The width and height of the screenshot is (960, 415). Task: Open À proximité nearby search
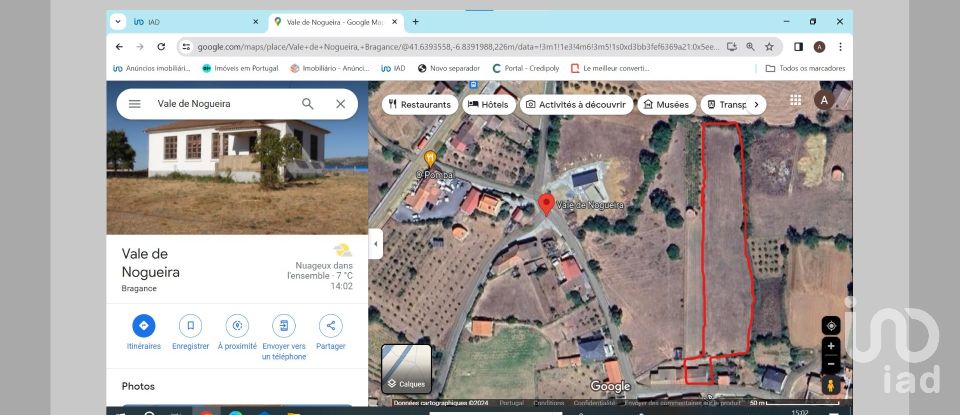pyautogui.click(x=237, y=326)
